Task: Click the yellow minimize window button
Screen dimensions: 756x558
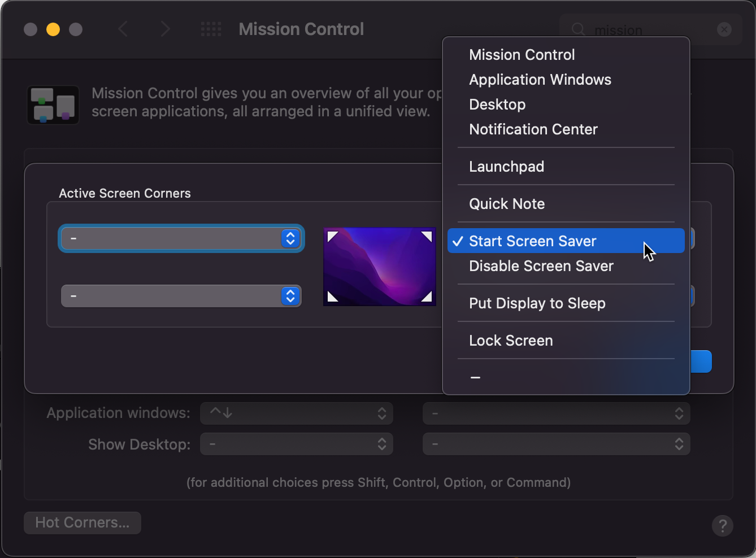Action: [x=53, y=29]
